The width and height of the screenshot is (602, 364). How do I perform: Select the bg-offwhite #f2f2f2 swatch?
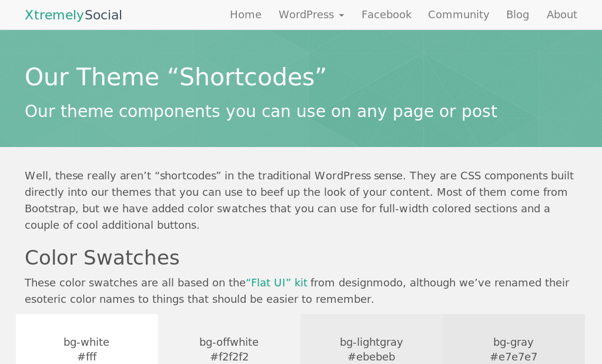click(229, 339)
